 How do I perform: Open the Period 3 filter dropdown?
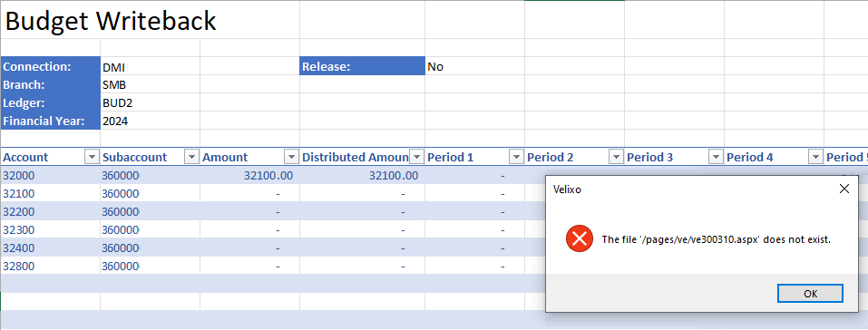(x=716, y=157)
